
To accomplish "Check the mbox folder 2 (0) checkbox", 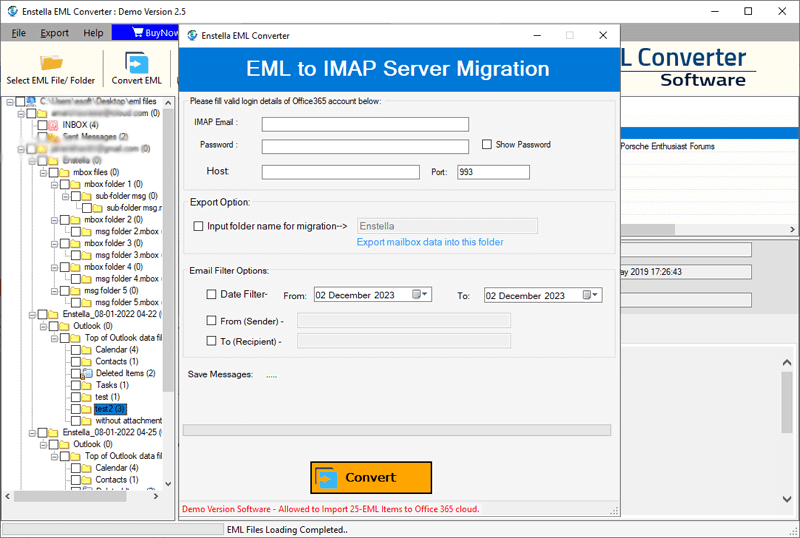I will coord(65,220).
